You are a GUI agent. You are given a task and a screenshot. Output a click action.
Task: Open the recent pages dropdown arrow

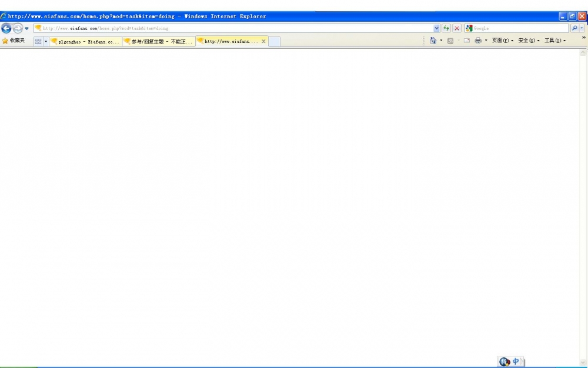click(27, 28)
